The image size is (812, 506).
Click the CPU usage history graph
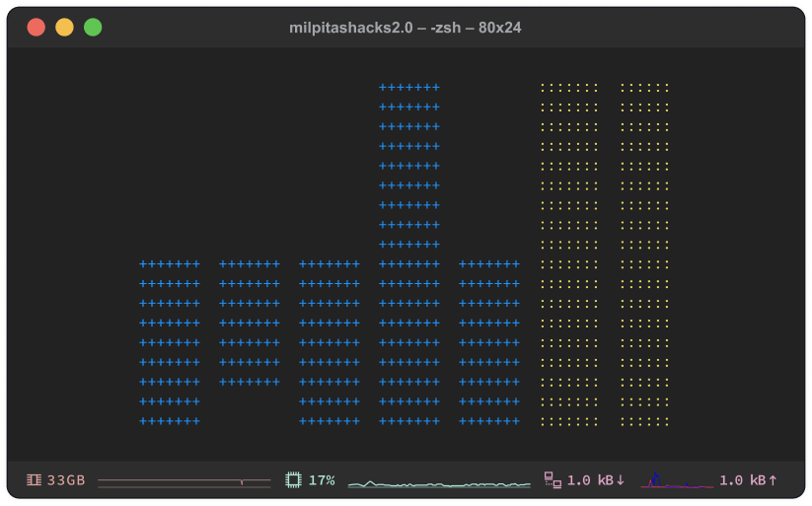point(439,483)
